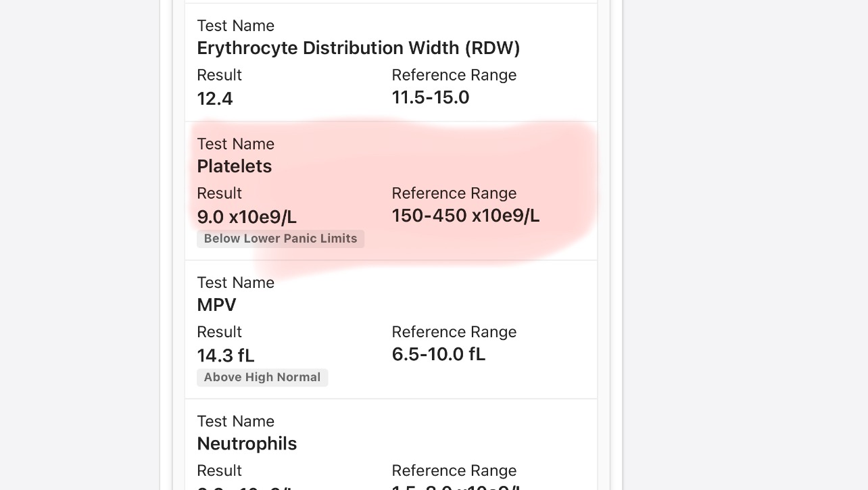This screenshot has width=868, height=490.
Task: Click the Reference Range label in the RDW card
Action: click(454, 75)
